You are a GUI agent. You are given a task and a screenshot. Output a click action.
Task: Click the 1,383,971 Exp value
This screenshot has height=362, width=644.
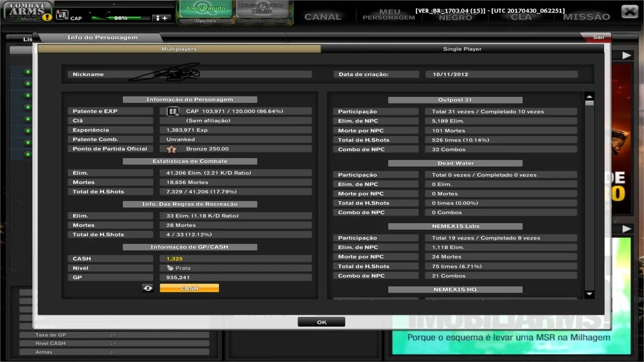(236, 130)
